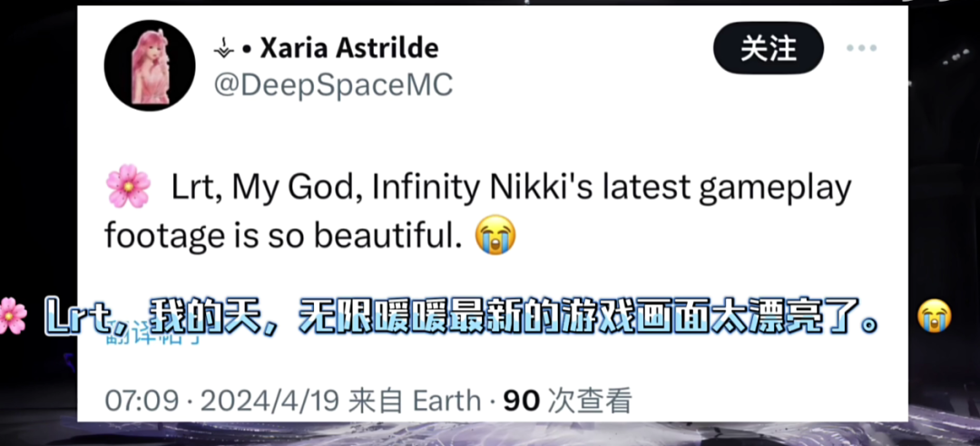Click the crying emoji after "beautiful."
The width and height of the screenshot is (980, 446).
click(x=495, y=236)
